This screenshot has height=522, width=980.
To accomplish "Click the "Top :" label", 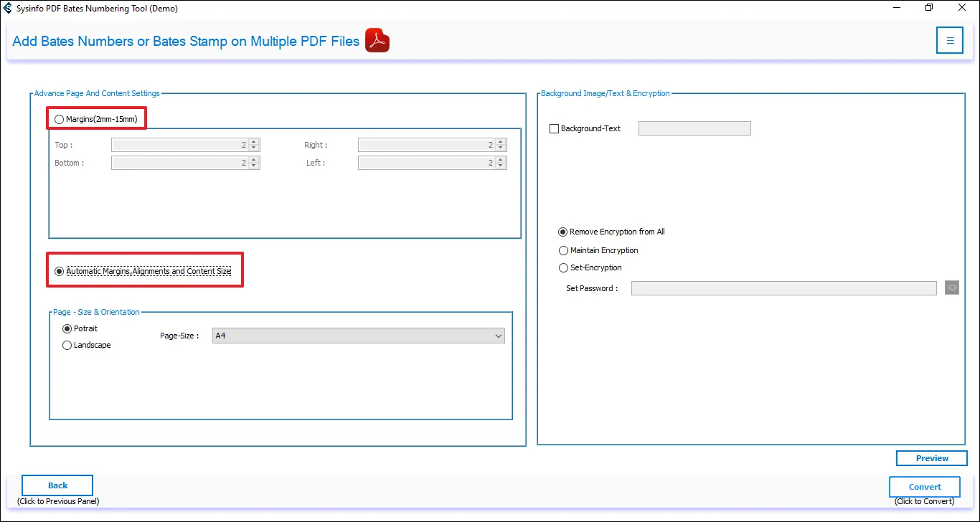I will [64, 146].
